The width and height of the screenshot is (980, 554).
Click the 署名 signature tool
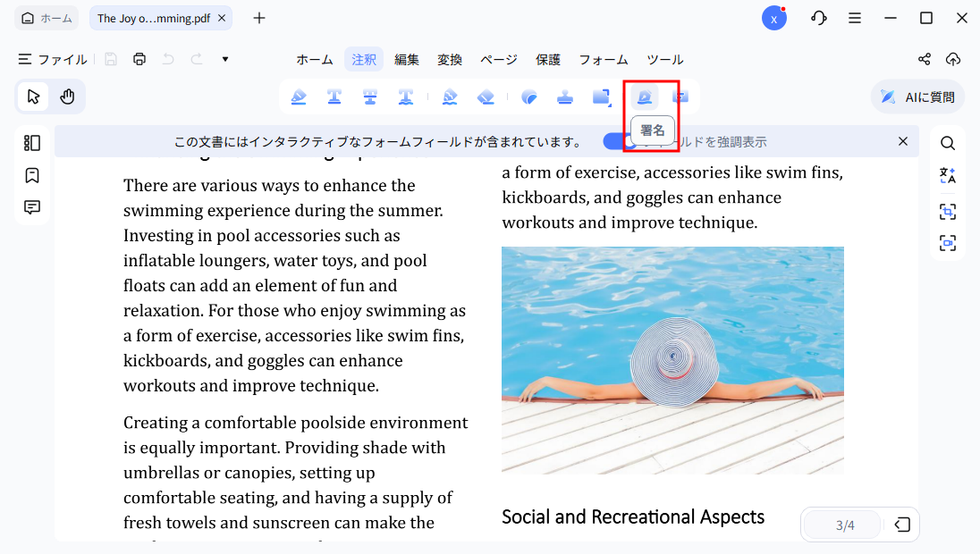[x=644, y=97]
